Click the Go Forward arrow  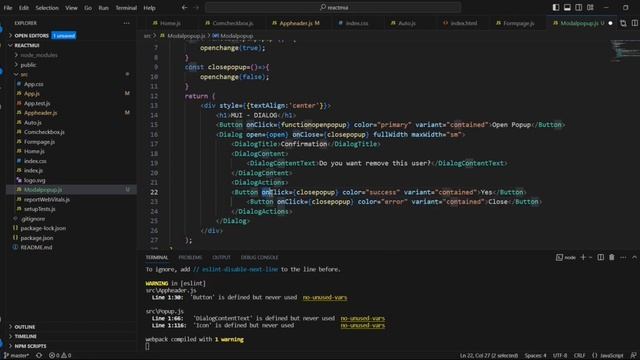tap(196, 7)
